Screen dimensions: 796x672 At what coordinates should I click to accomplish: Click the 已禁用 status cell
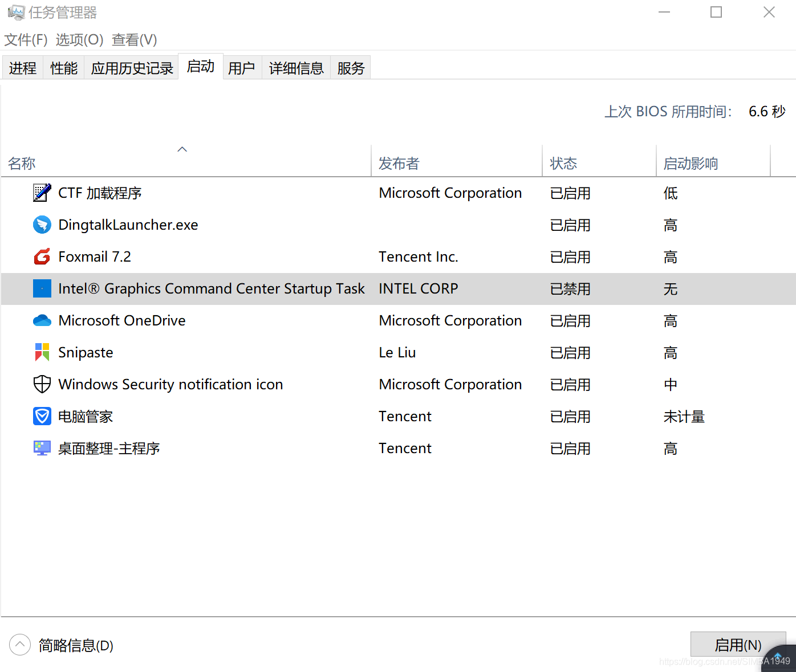point(570,289)
